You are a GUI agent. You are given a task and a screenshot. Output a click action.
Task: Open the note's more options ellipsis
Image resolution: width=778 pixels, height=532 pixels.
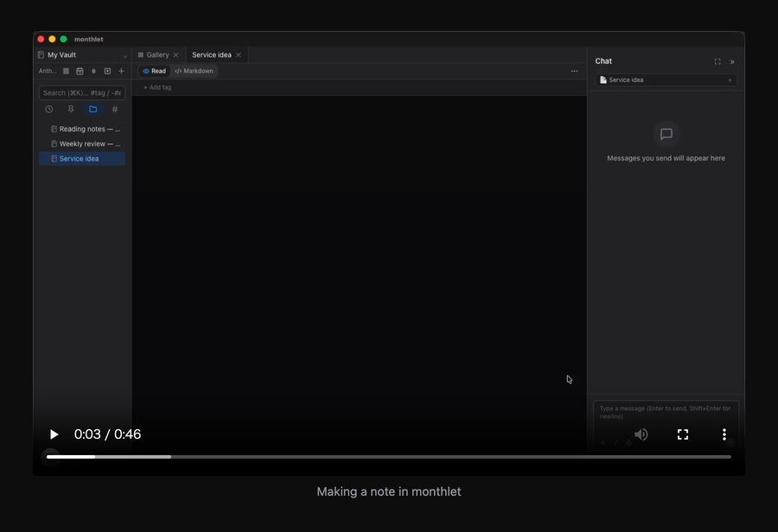click(574, 71)
